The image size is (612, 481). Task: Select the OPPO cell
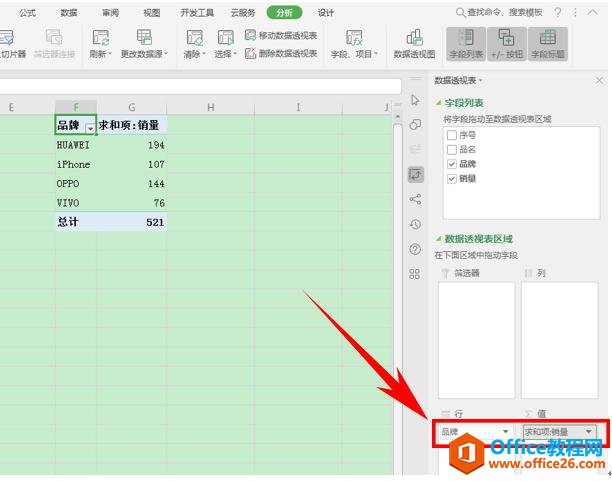pos(76,183)
